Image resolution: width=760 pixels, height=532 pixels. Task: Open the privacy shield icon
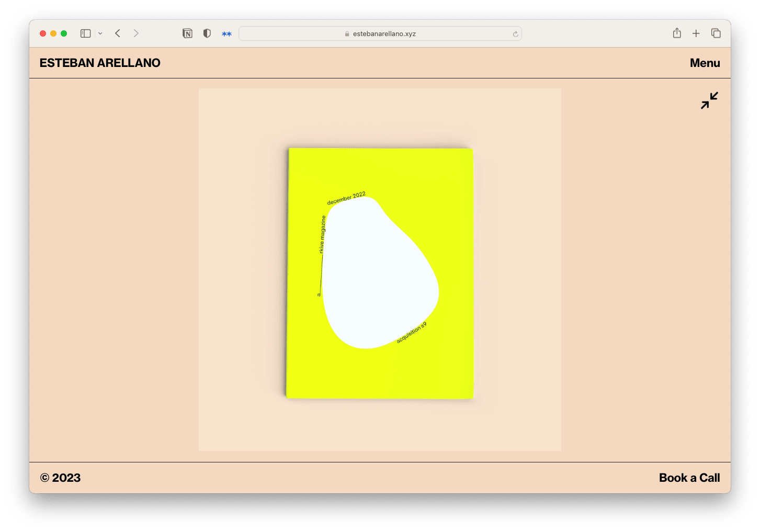coord(207,33)
